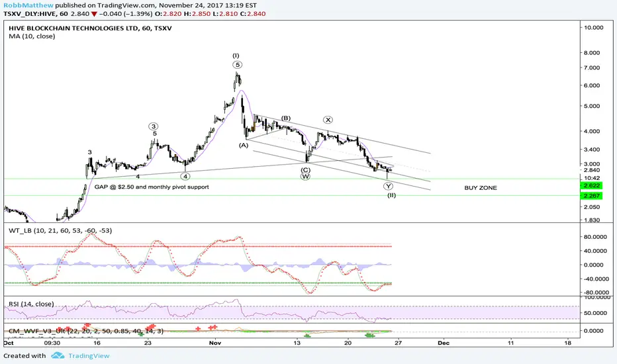Click the 10:42 countdown label on axis
Image resolution: width=617 pixels, height=364 pixels.
[592, 178]
